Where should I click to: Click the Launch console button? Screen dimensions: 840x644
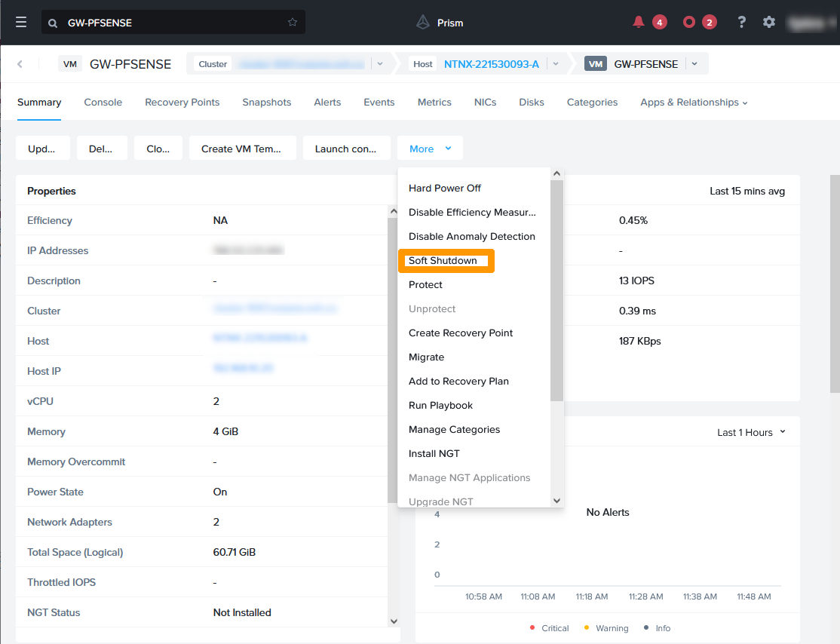pyautogui.click(x=346, y=149)
